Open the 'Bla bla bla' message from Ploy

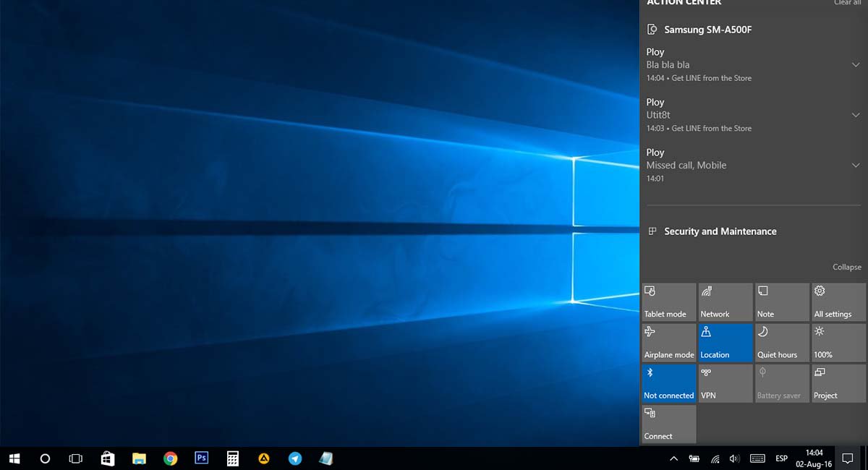(745, 65)
